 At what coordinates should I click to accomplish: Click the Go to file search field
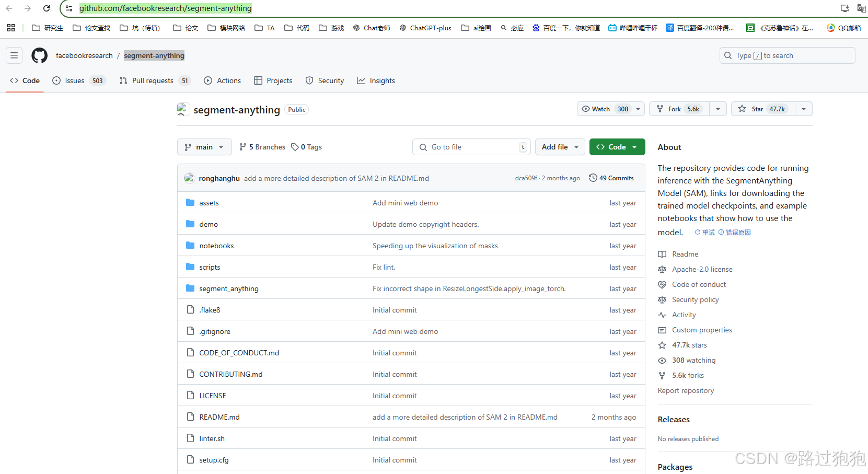471,147
